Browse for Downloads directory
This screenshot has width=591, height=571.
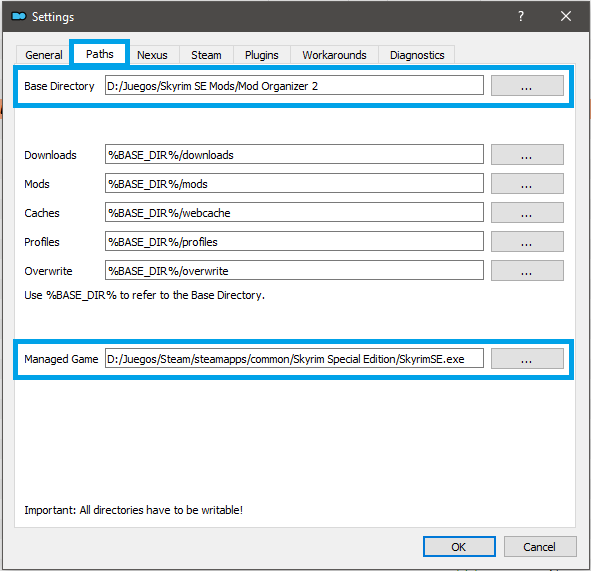click(x=527, y=154)
